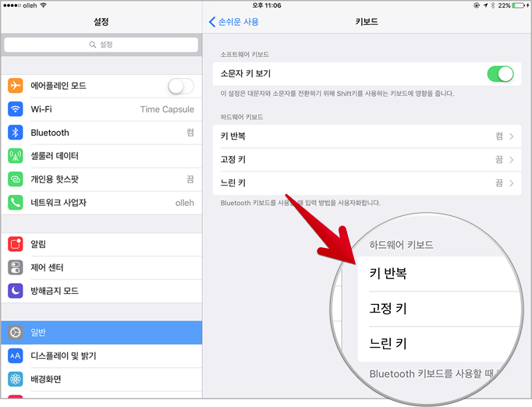Tap the battery icon in status bar
This screenshot has height=407, width=532.
tap(519, 5)
